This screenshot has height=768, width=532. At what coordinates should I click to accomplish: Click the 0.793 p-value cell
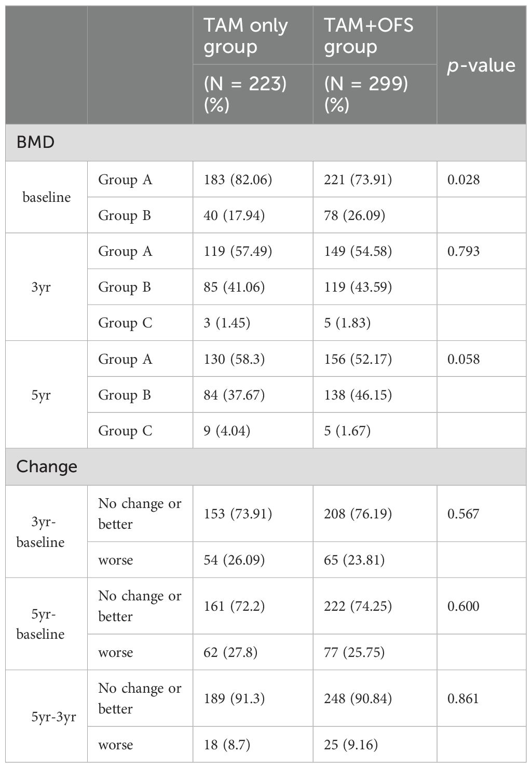click(463, 251)
